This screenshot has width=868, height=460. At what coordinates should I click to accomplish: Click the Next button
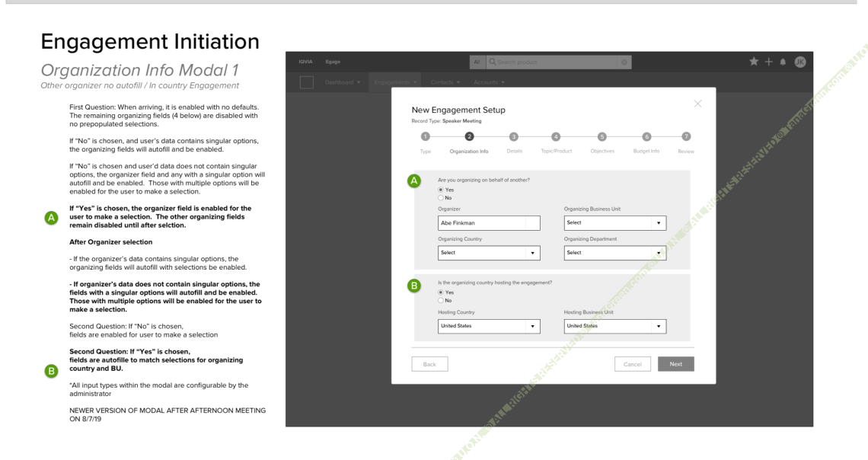click(676, 364)
